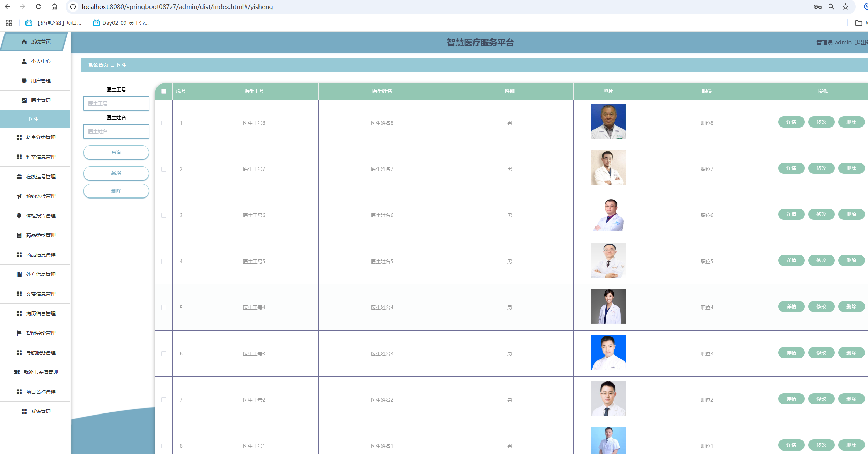This screenshot has width=868, height=454.
Task: Click the 体检报告管理 bulb icon
Action: 19,216
